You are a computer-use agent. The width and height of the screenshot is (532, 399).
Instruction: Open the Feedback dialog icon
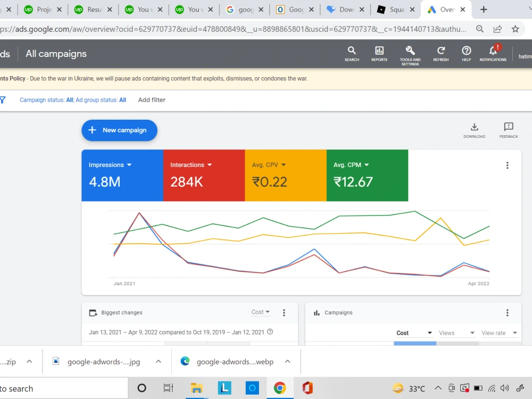(508, 131)
